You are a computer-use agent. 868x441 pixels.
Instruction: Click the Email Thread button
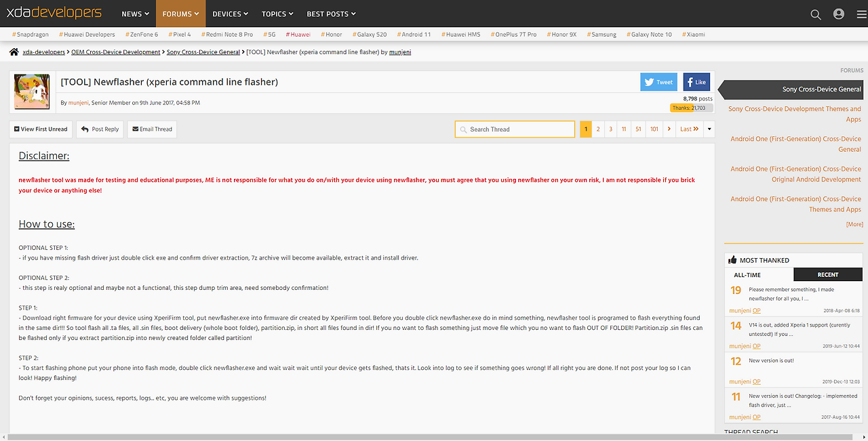click(x=152, y=129)
